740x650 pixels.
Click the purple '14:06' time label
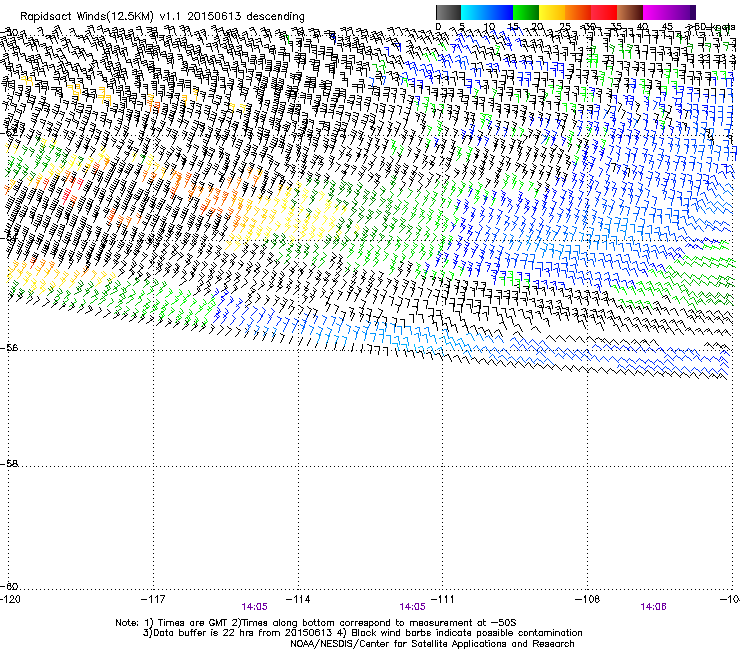(653, 607)
